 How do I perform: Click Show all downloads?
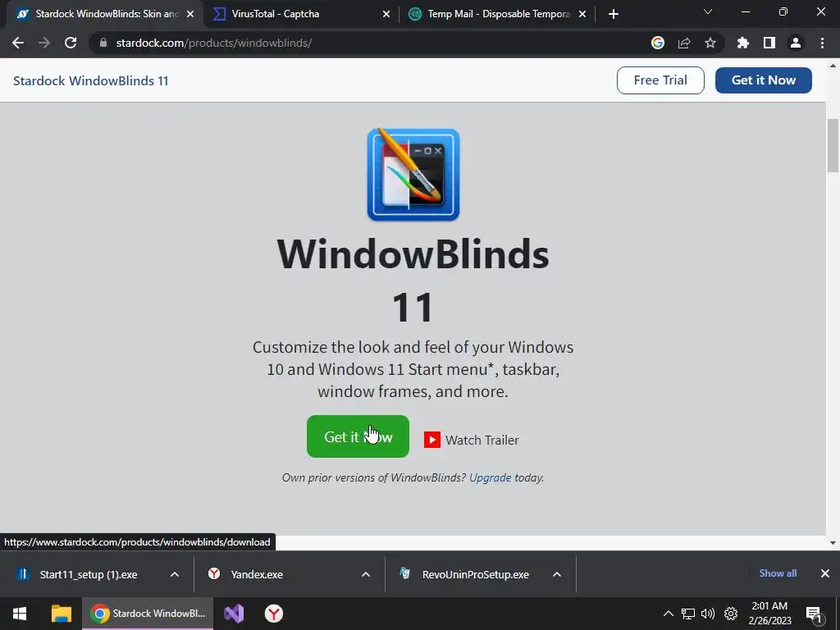[x=778, y=573]
